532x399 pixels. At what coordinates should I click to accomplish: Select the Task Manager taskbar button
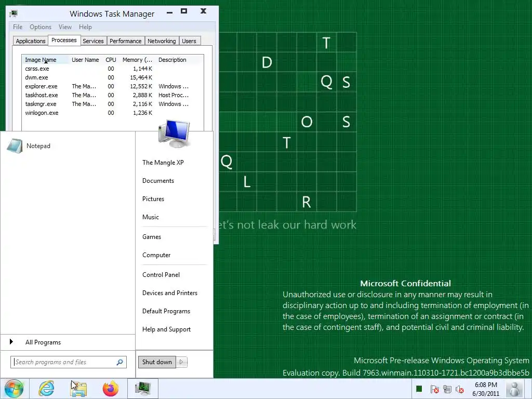142,389
